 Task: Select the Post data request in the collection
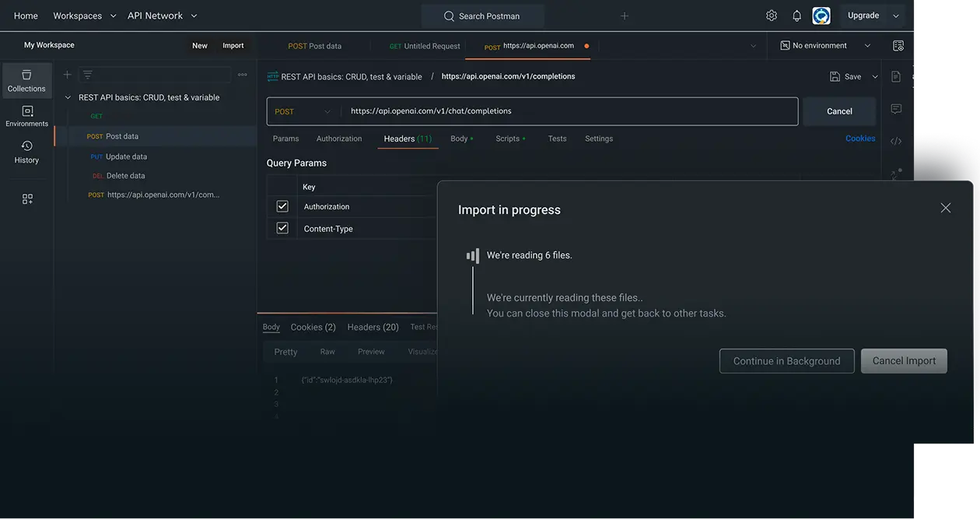[x=156, y=136]
